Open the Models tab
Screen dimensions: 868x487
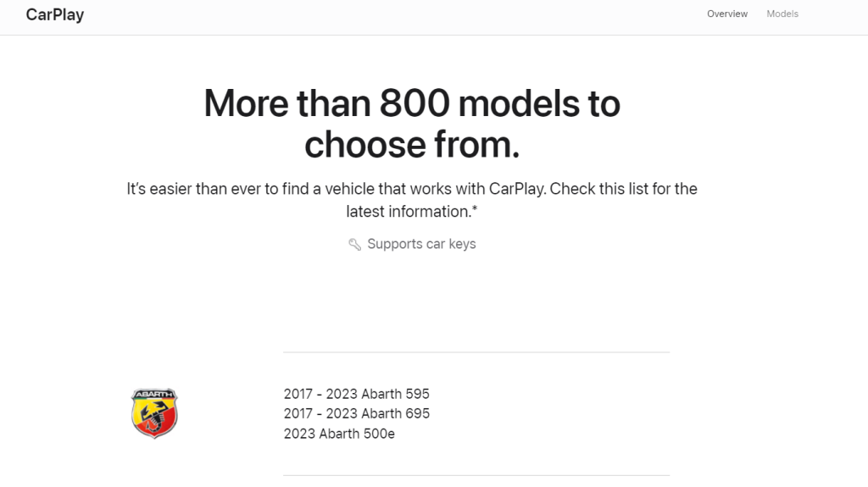(782, 14)
